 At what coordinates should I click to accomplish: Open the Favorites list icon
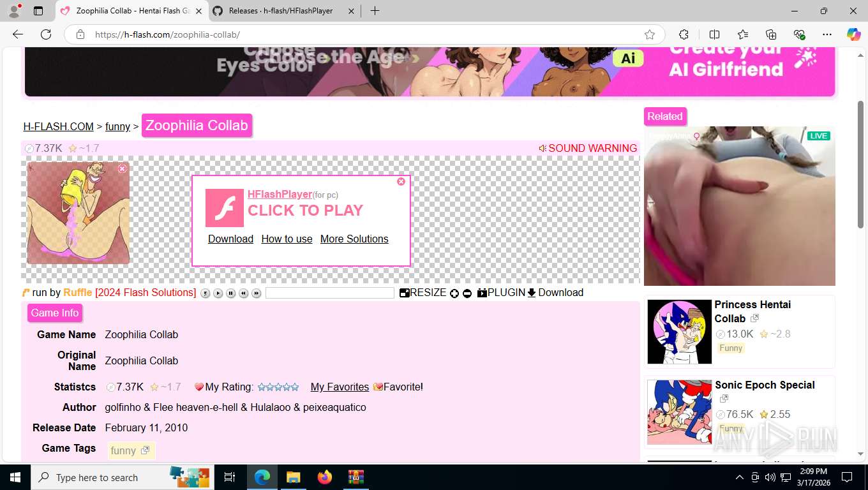[743, 34]
